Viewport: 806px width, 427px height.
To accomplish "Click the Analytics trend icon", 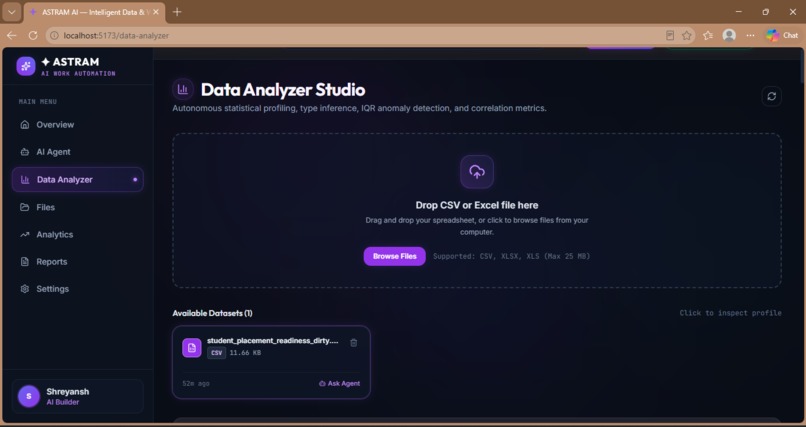I will [x=25, y=234].
